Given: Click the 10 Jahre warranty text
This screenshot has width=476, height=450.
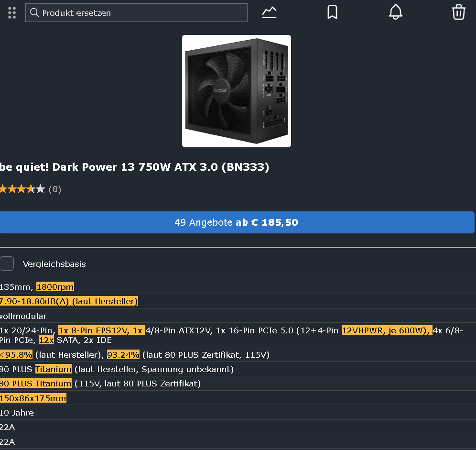Looking at the screenshot, I should (x=17, y=413).
